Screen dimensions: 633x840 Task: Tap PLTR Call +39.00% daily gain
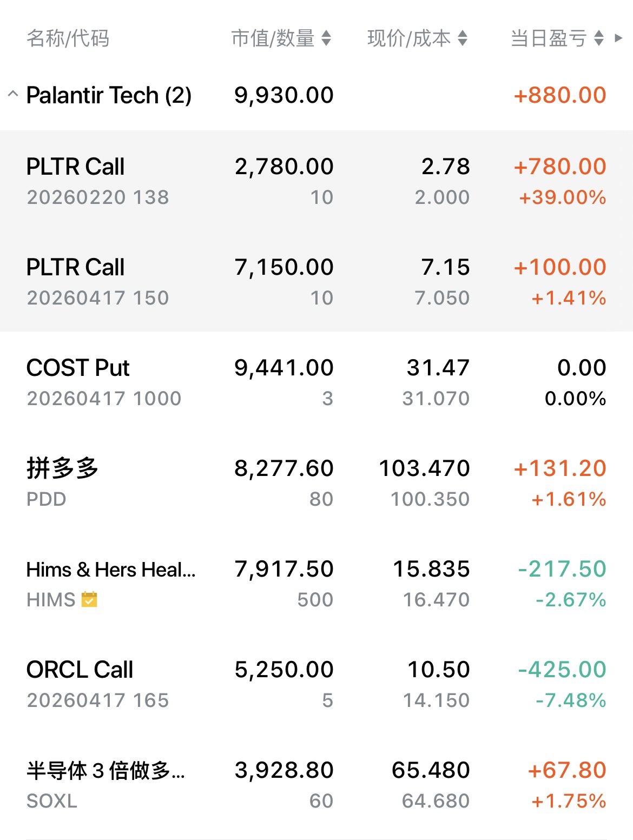563,197
